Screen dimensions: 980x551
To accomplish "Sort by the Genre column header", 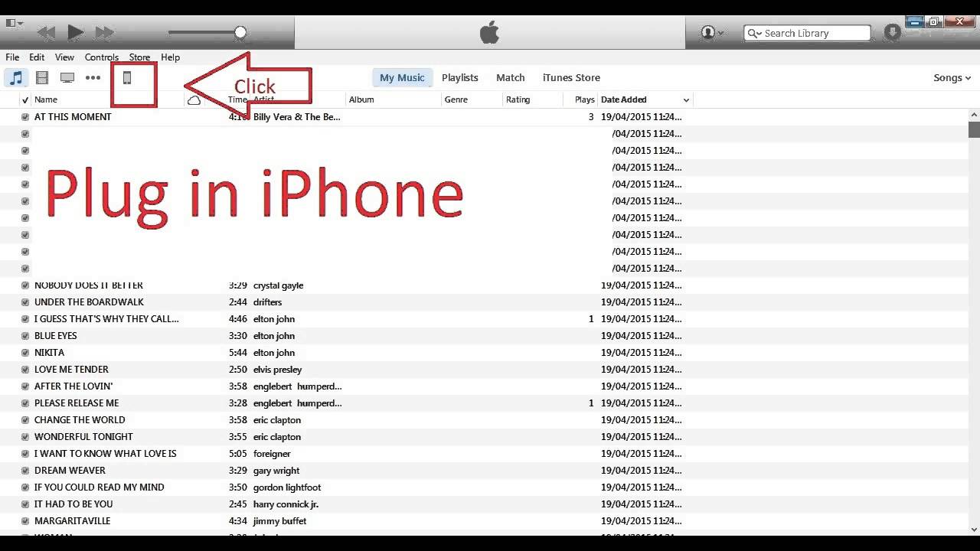I will (456, 99).
